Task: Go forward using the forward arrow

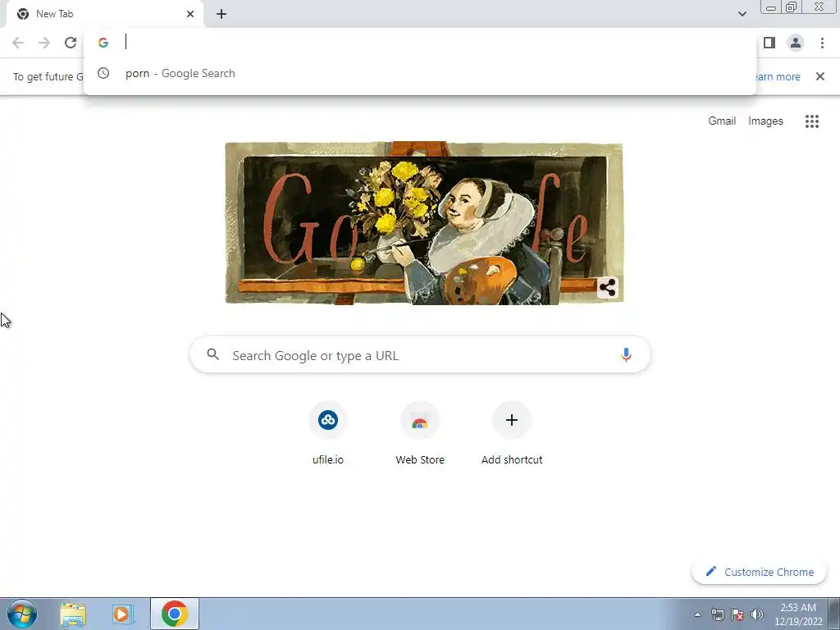Action: point(44,43)
